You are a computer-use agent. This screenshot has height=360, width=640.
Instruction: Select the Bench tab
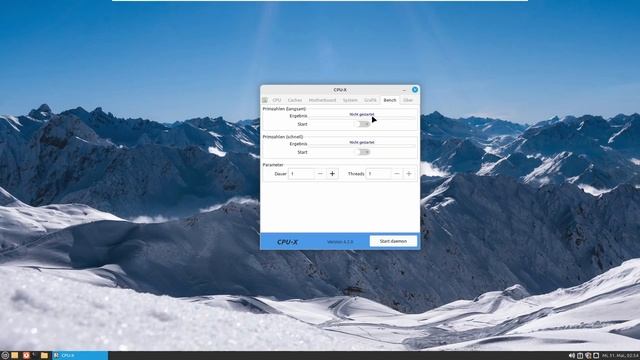click(390, 100)
